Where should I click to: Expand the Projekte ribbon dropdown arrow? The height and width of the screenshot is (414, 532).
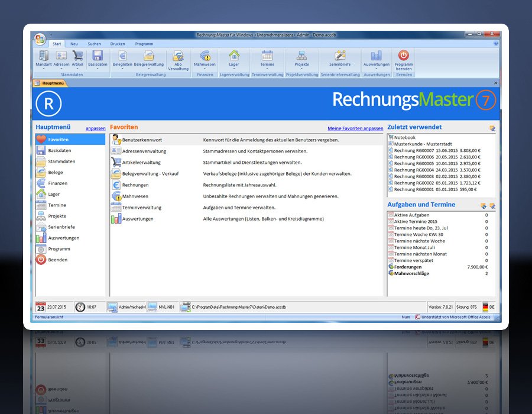point(301,69)
